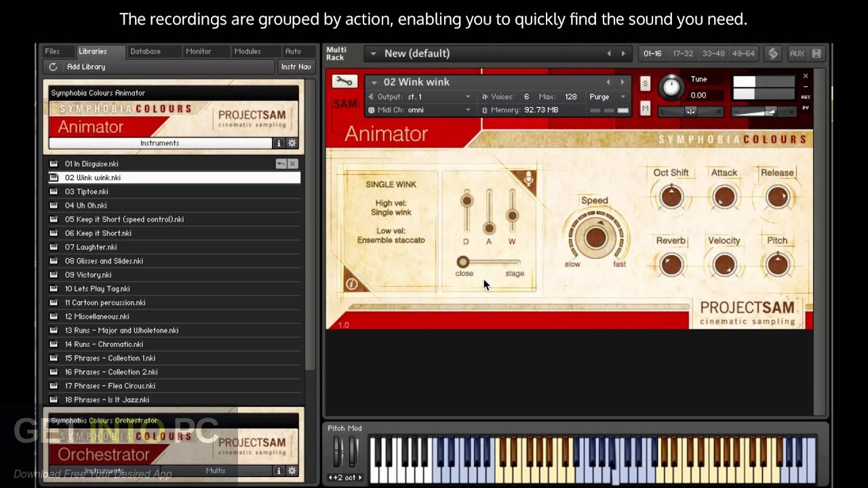Click the Release knob

pos(777,197)
